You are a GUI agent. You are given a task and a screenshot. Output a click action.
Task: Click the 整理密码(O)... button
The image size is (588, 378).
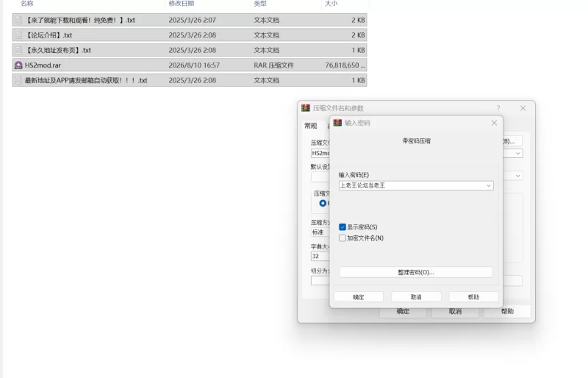pyautogui.click(x=416, y=272)
